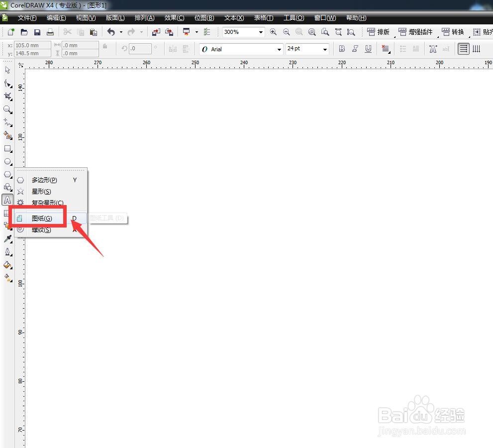Select the Eyedropper tool
The image size is (493, 448).
7,239
